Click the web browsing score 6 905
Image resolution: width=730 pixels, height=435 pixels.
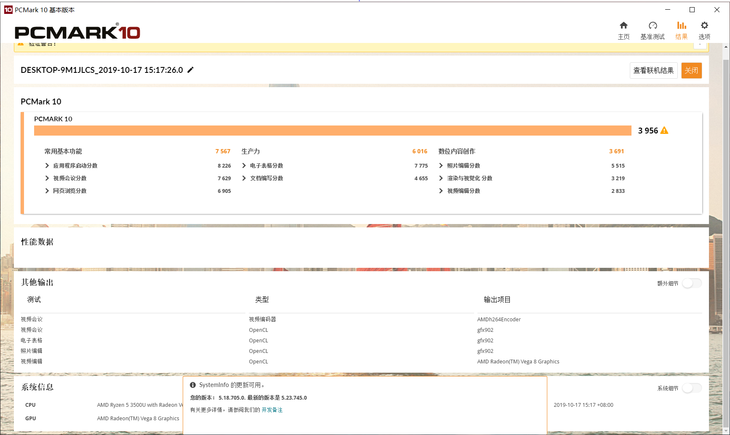click(224, 191)
